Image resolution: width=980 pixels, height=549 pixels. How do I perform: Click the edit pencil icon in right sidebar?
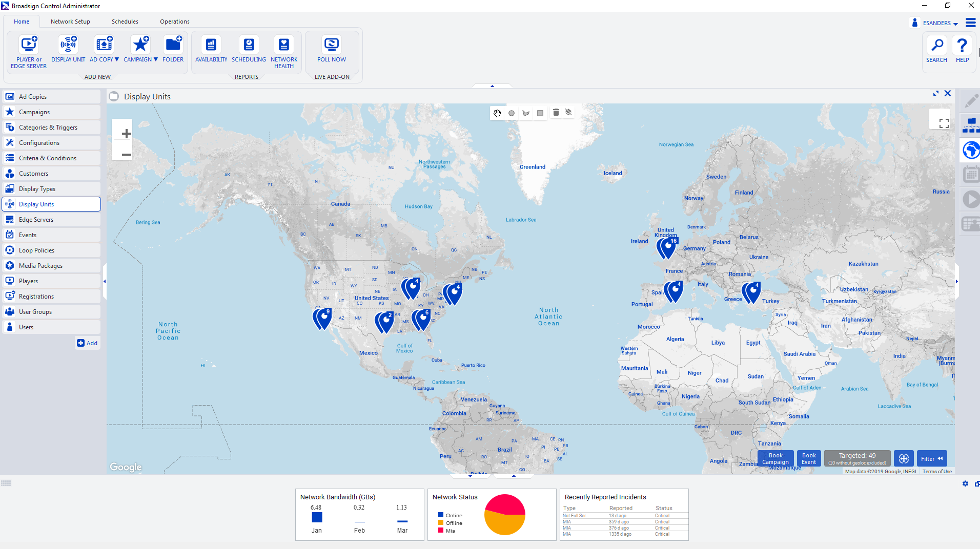[970, 100]
